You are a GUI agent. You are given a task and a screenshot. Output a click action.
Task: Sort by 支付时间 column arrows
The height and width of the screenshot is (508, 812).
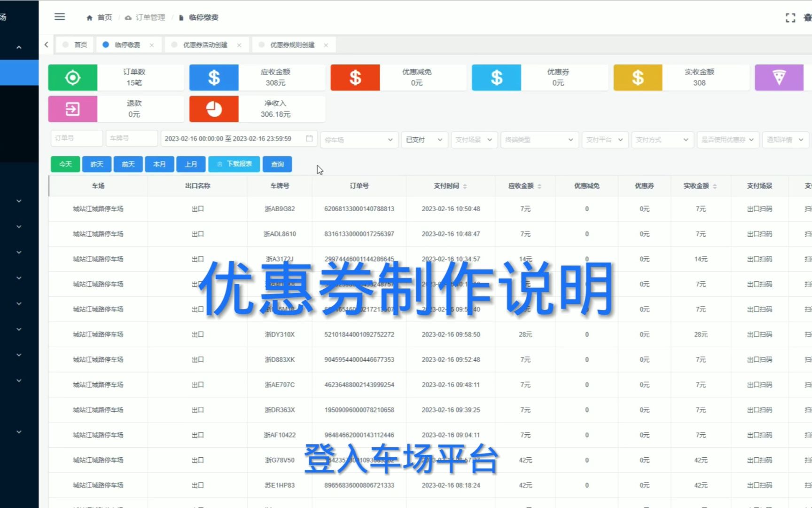(465, 186)
